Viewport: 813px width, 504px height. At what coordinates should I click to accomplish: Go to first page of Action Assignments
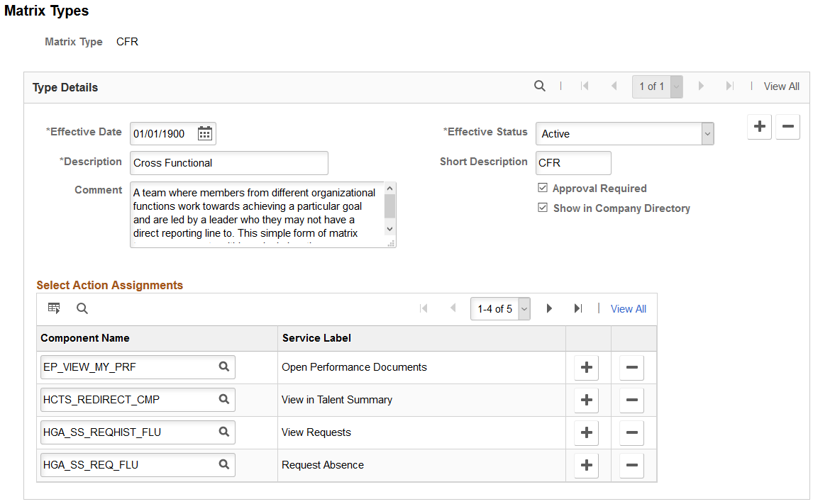424,308
